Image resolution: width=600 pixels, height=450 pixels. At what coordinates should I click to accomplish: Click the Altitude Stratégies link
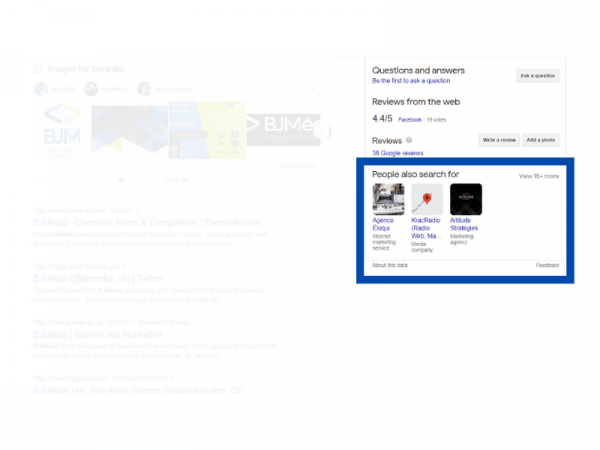(x=464, y=224)
